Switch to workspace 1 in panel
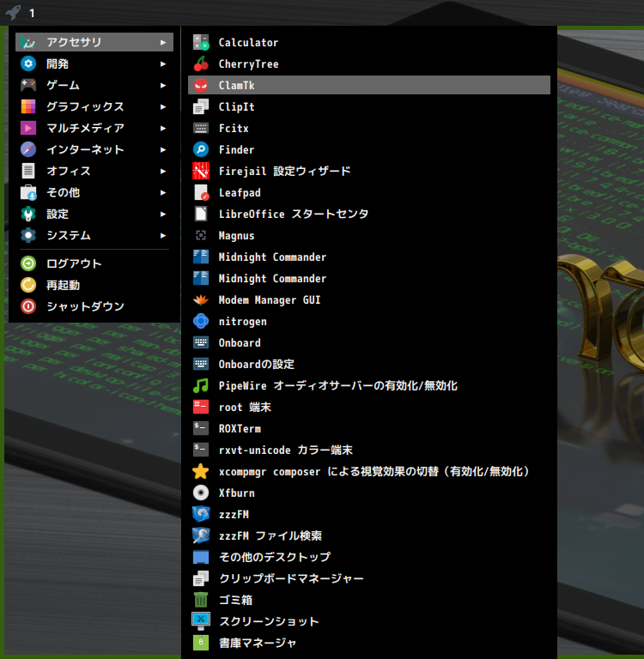 coord(32,13)
